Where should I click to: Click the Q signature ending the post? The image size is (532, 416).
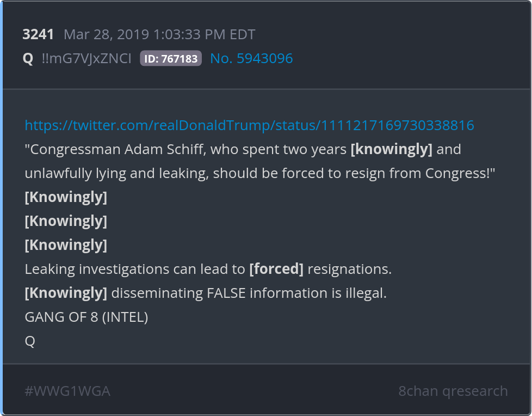pos(30,341)
